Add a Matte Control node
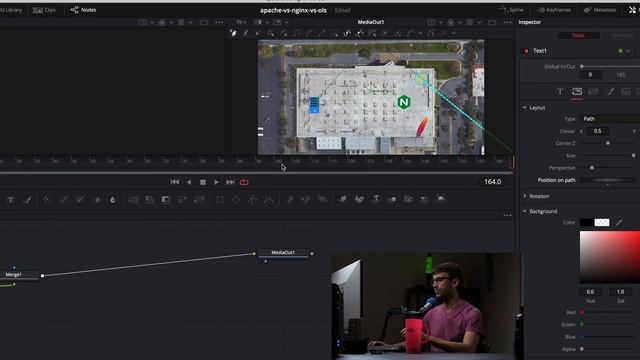Image resolution: width=640 pixels, height=360 pixels. coord(166,200)
